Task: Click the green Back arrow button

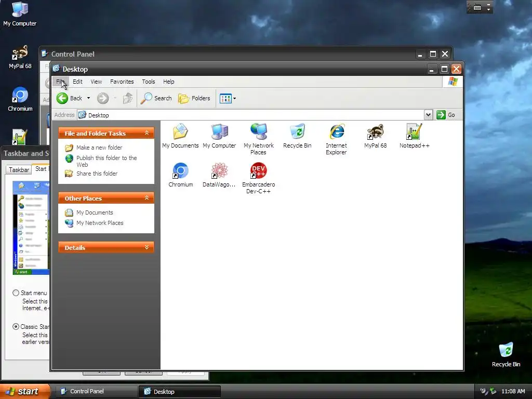Action: pos(62,98)
